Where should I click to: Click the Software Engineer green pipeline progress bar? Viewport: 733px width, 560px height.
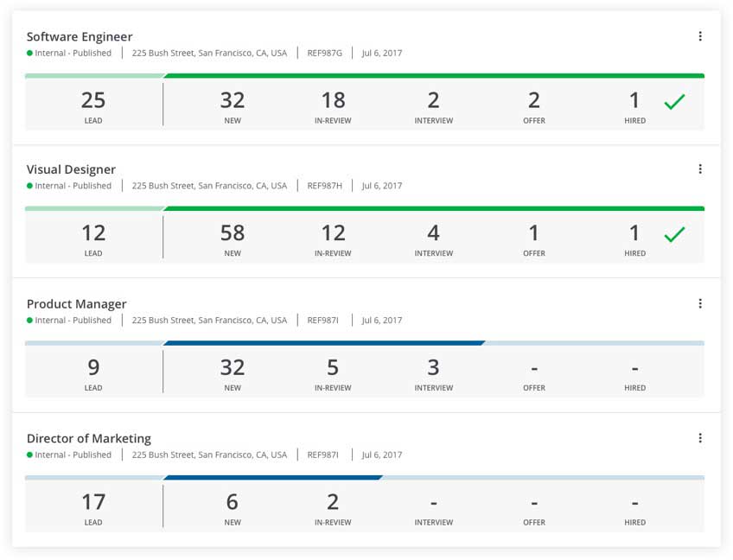click(432, 76)
